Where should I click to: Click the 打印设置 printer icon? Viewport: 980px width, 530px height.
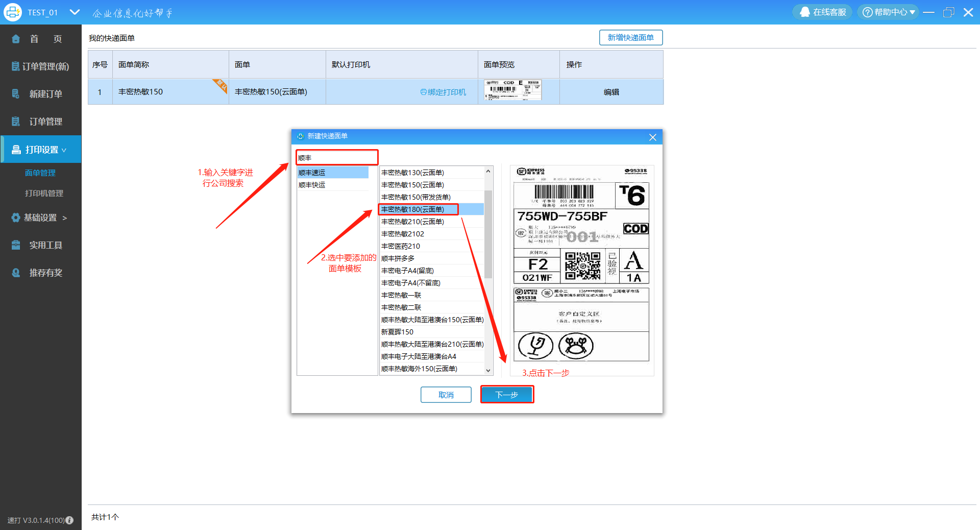[16, 150]
